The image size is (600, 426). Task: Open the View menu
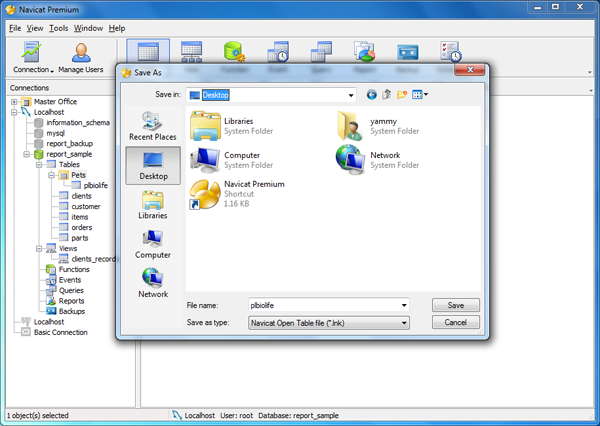pos(35,28)
